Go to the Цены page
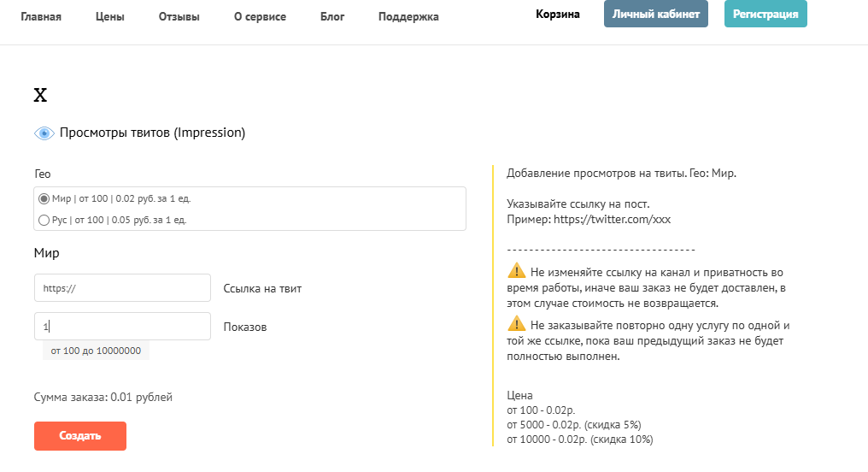The image size is (868, 472). click(x=109, y=16)
